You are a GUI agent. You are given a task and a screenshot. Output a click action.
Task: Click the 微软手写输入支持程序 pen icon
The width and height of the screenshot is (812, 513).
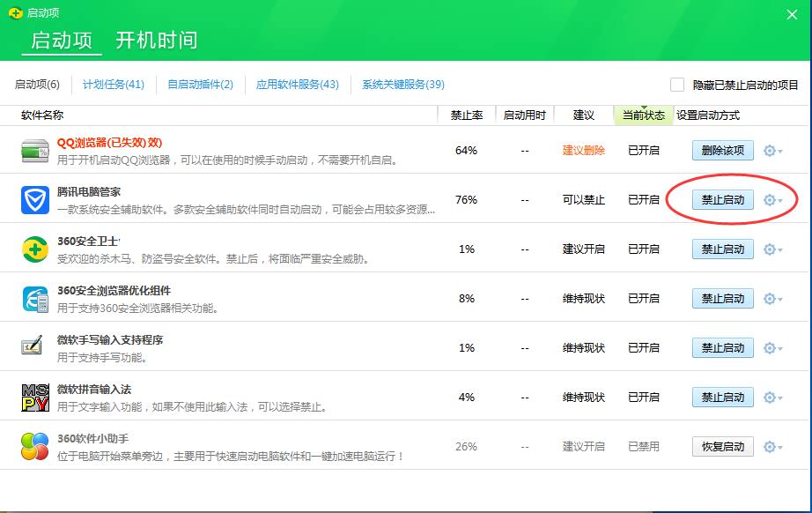[x=32, y=346]
